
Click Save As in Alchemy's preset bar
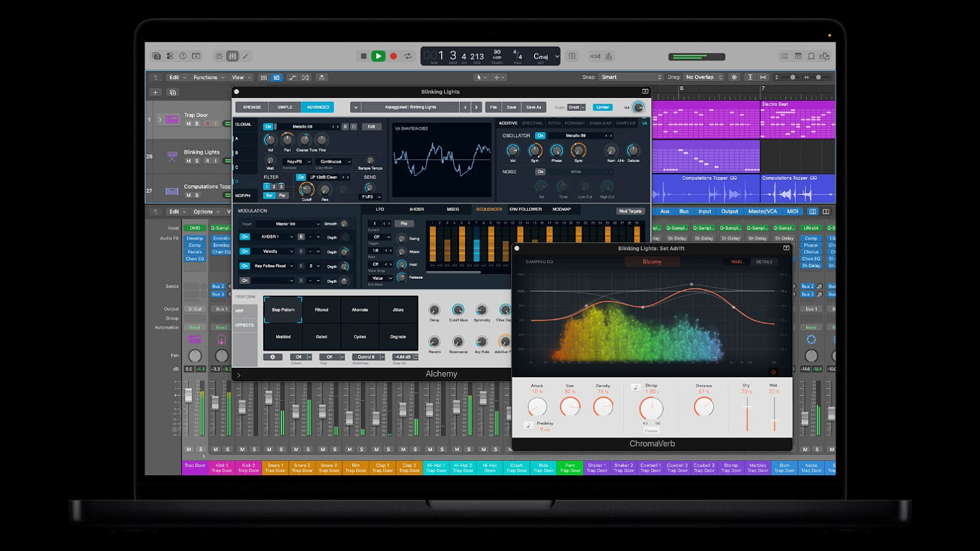(x=534, y=107)
